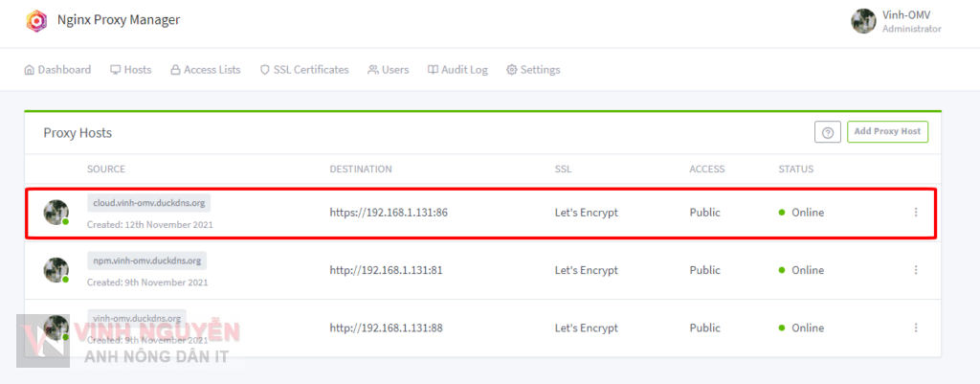Click Online status of the npm host
The width and height of the screenshot is (980, 384).
[x=801, y=270]
